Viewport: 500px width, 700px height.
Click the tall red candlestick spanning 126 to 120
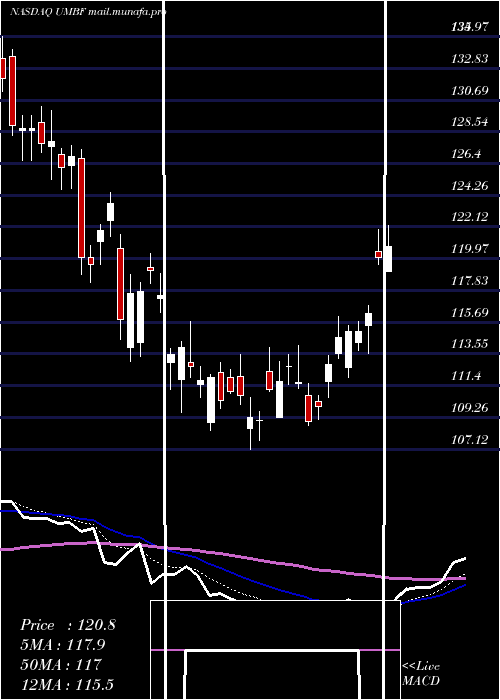[81, 208]
